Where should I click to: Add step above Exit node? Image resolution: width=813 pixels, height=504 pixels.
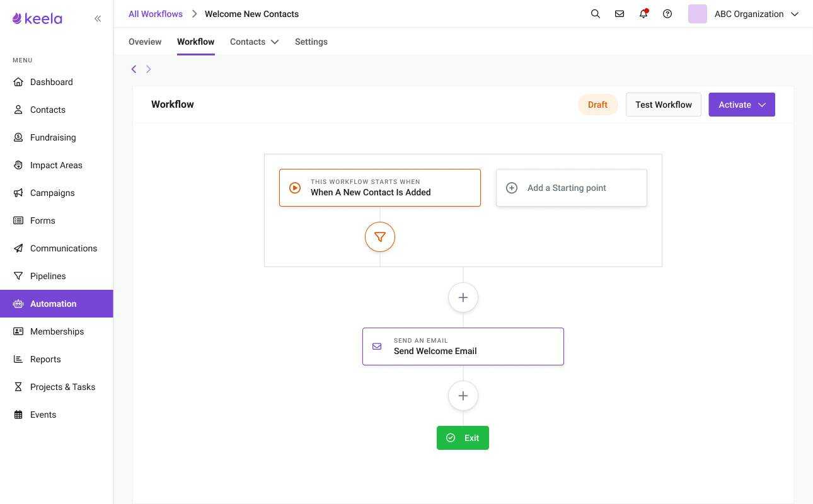pos(463,396)
